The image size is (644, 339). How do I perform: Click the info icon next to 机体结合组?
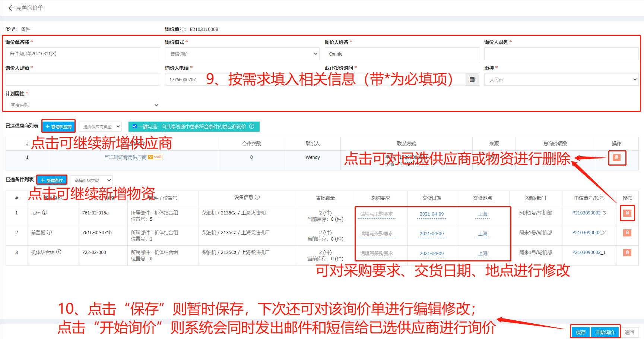click(59, 252)
